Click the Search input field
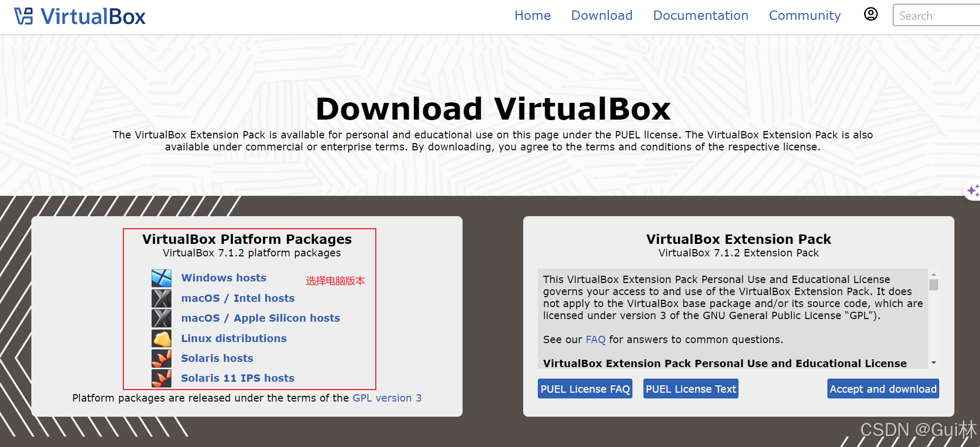 point(936,15)
